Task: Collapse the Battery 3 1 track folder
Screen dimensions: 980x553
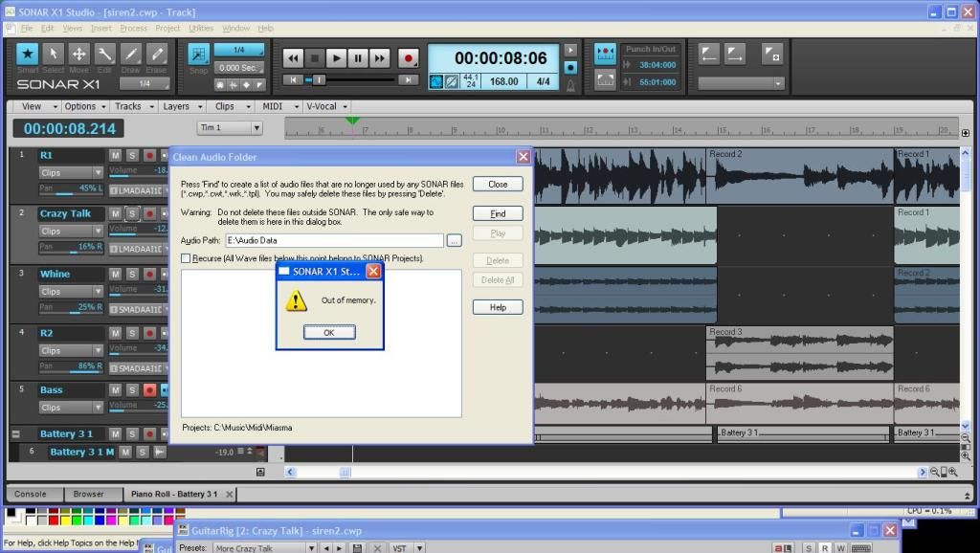Action: click(16, 433)
